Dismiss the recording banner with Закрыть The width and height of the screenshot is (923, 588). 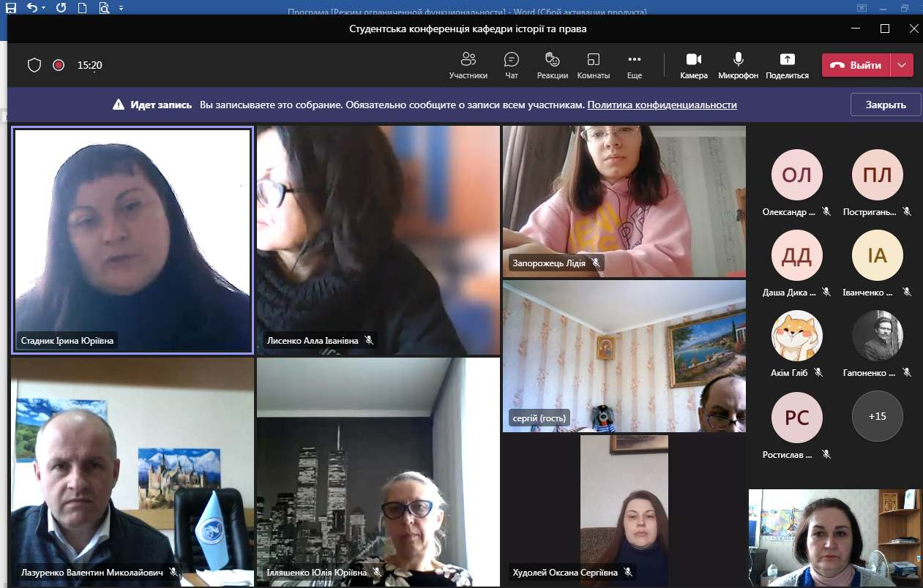(886, 105)
